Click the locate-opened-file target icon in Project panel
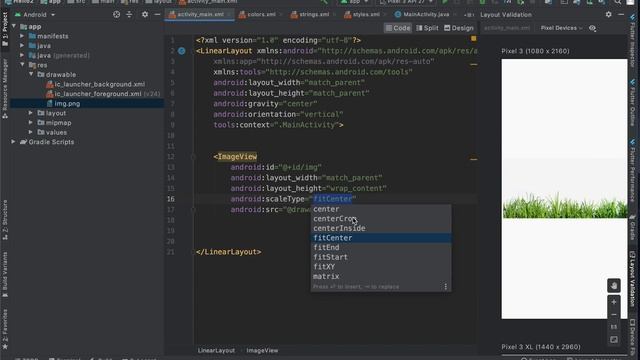Screen dimensions: 640x360 pyautogui.click(x=117, y=15)
